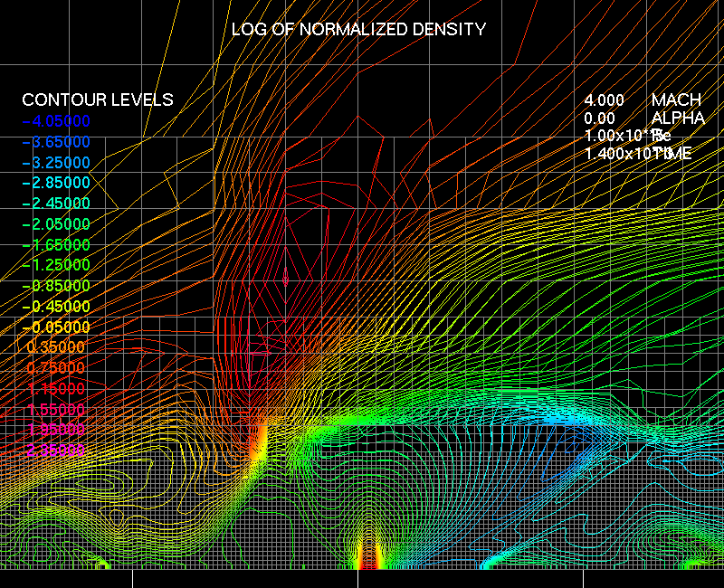Select the -2.05000 green contour level
Image resolution: width=724 pixels, height=588 pixels.
56,224
